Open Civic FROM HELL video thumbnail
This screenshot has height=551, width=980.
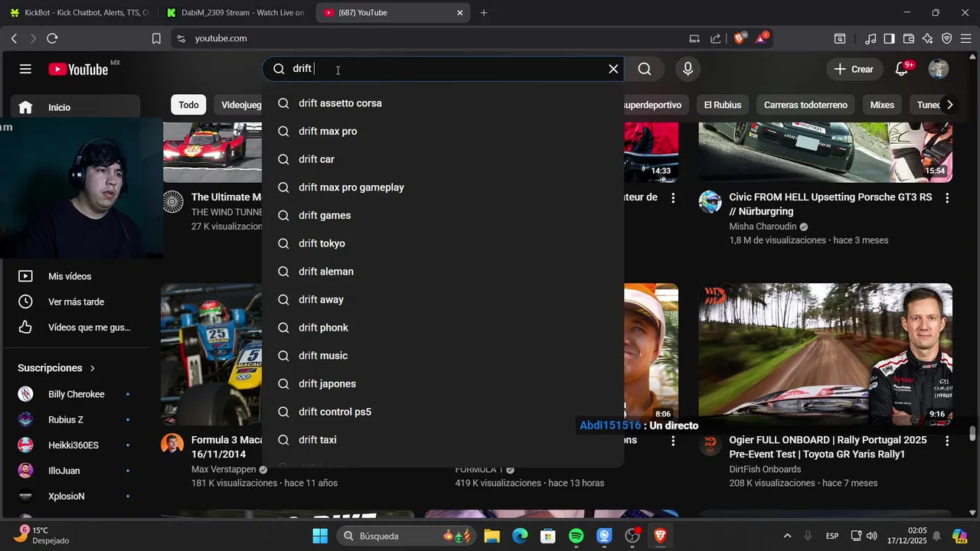[x=825, y=152]
